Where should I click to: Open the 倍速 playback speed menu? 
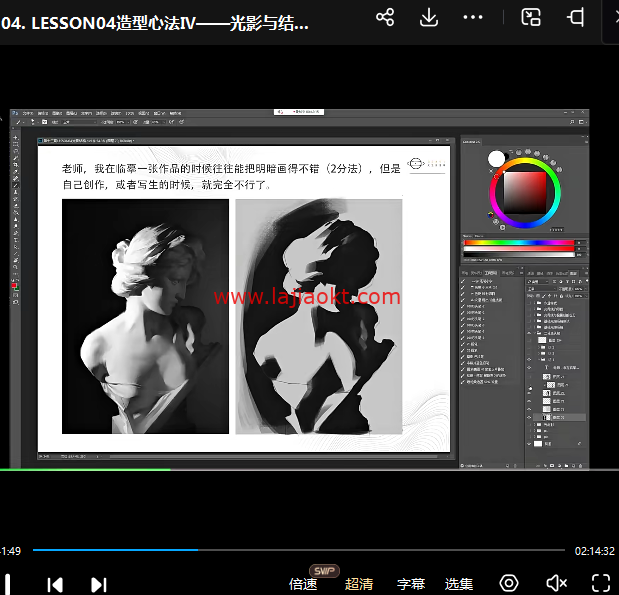coord(303,584)
